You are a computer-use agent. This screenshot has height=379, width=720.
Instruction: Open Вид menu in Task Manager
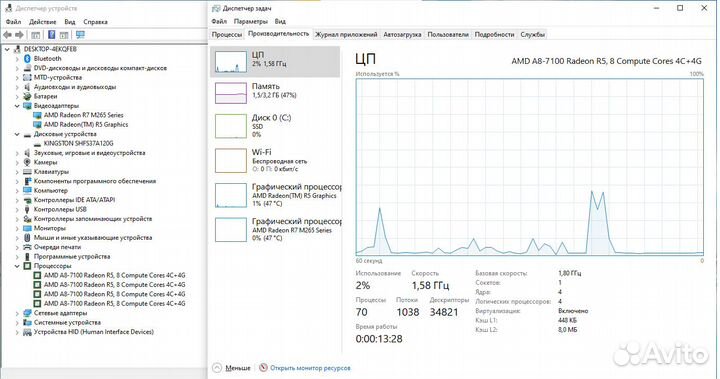(280, 21)
